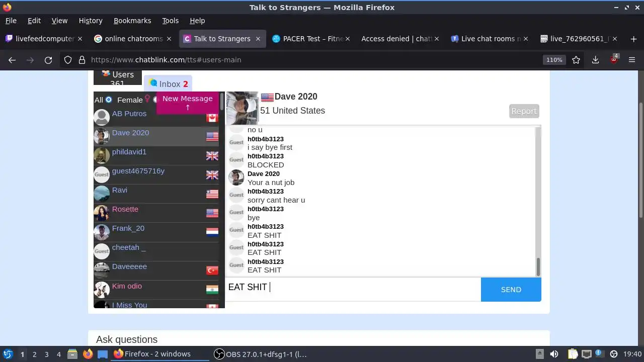Open the View menu

[x=59, y=21]
